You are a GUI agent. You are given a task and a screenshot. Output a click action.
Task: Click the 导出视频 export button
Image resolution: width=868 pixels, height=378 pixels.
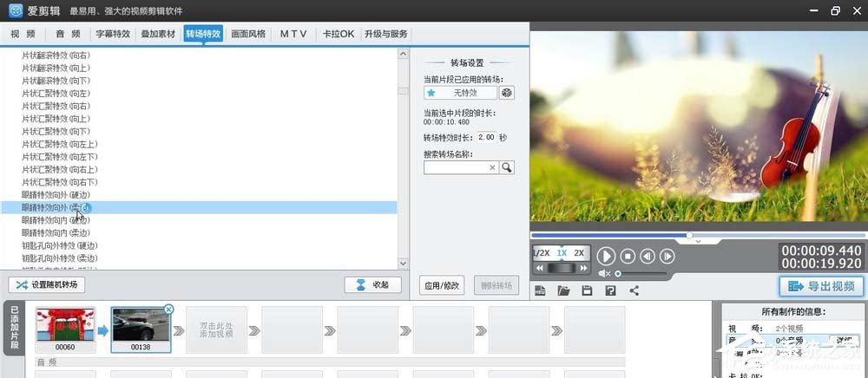(821, 286)
